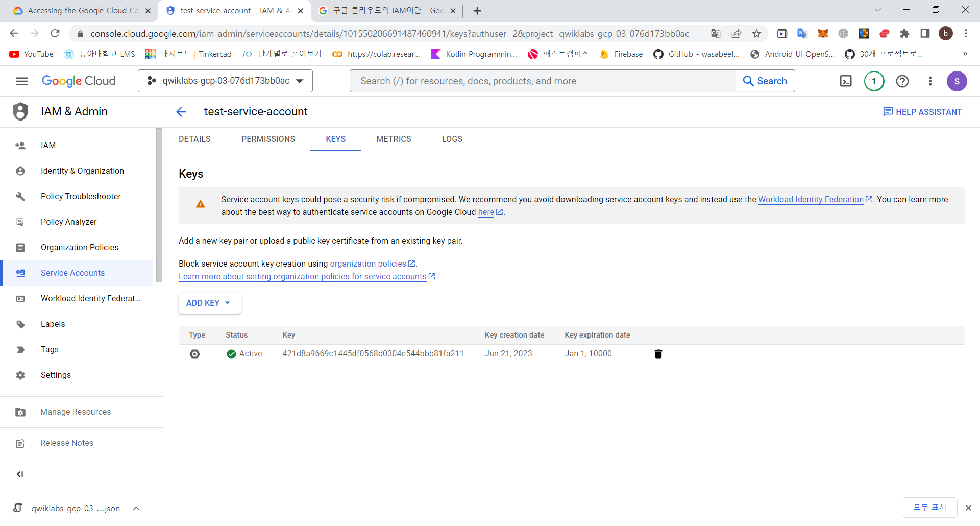Expand options for downloaded qwiklabs json file
The height and width of the screenshot is (526, 980).
[136, 508]
